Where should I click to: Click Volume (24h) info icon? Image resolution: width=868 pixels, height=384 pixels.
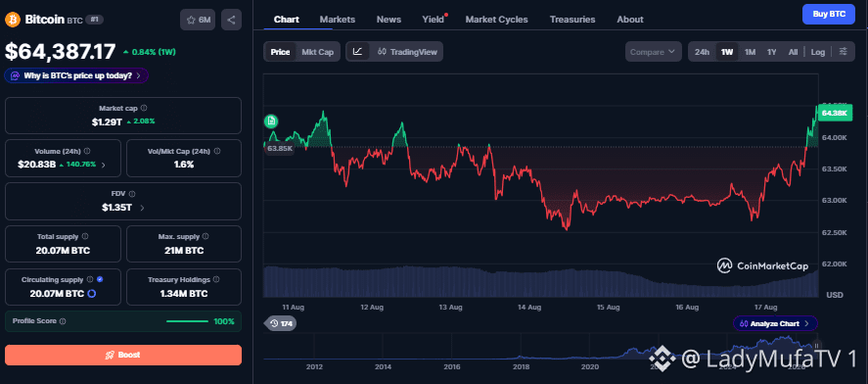[x=87, y=151]
